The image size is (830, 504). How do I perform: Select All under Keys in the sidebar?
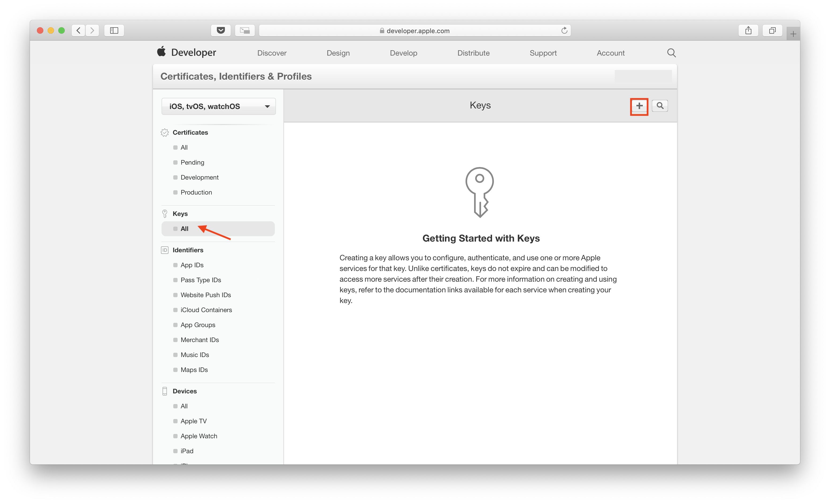click(185, 229)
